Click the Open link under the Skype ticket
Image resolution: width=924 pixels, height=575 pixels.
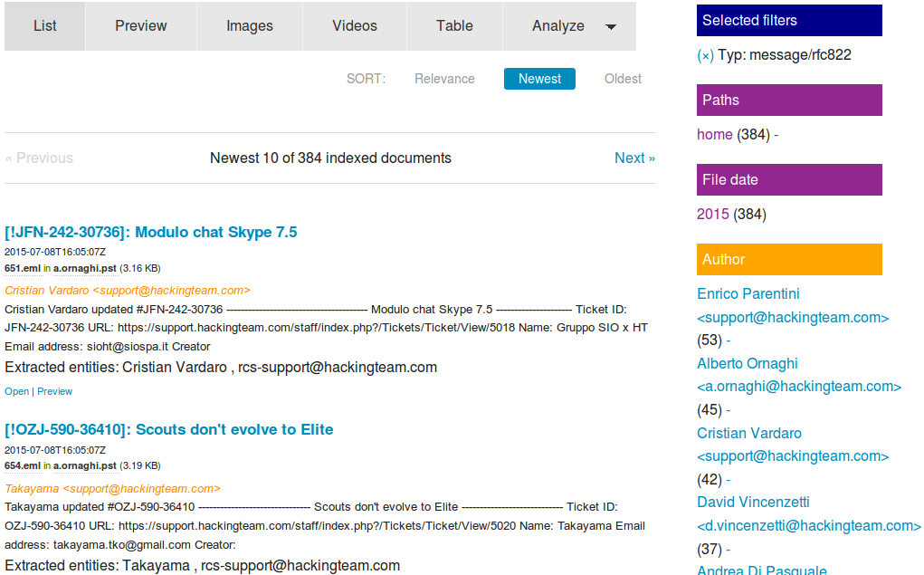16,391
